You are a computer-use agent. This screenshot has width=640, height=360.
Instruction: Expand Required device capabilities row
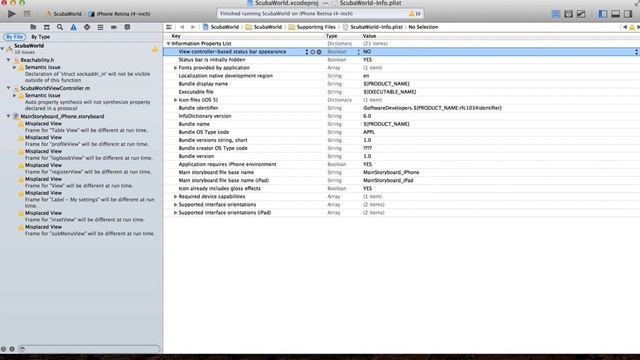coord(176,196)
